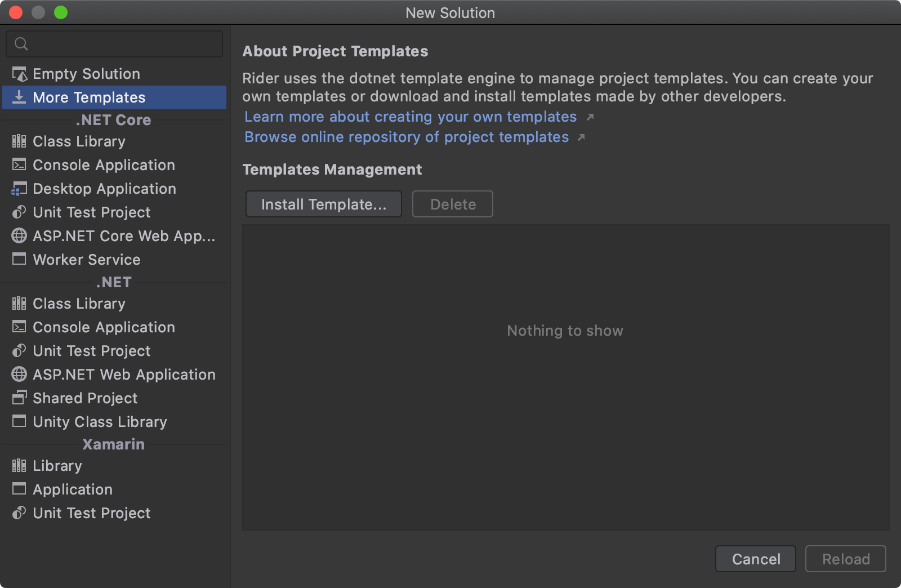Click the Templates Management heading
The height and width of the screenshot is (588, 901).
pos(332,170)
